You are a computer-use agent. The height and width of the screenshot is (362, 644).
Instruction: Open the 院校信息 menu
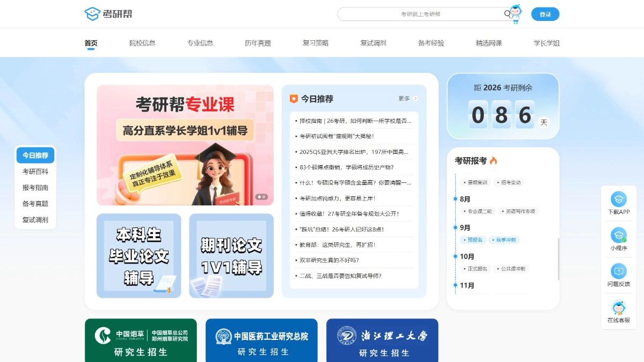pyautogui.click(x=142, y=43)
